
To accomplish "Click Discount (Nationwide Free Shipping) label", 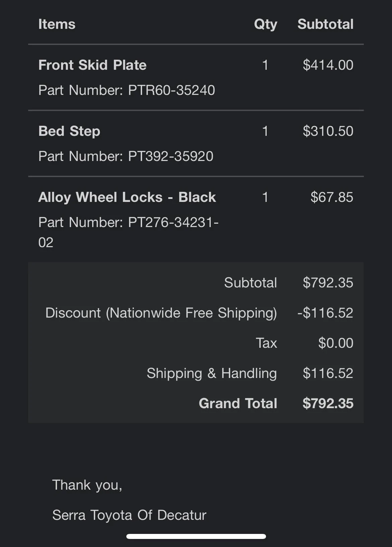I will point(161,313).
